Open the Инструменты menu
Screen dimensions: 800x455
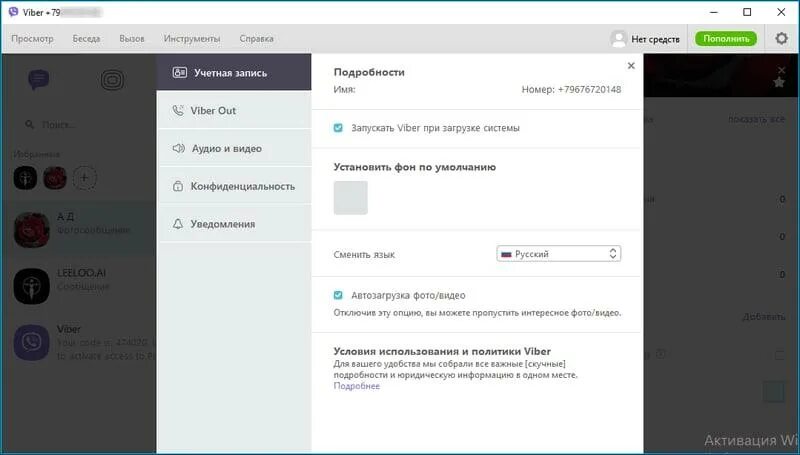(192, 38)
